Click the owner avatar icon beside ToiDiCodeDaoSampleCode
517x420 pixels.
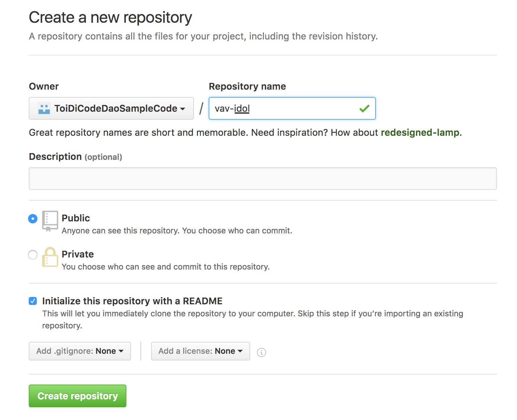click(x=44, y=108)
